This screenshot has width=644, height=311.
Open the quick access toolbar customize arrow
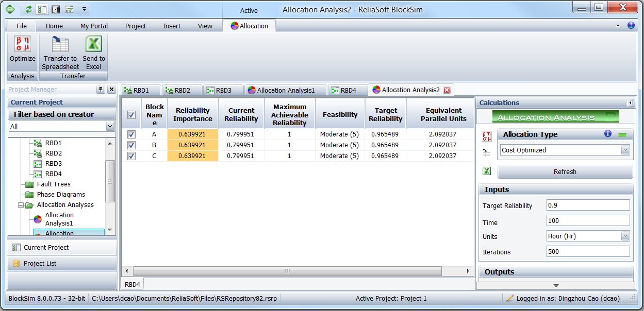[x=84, y=9]
